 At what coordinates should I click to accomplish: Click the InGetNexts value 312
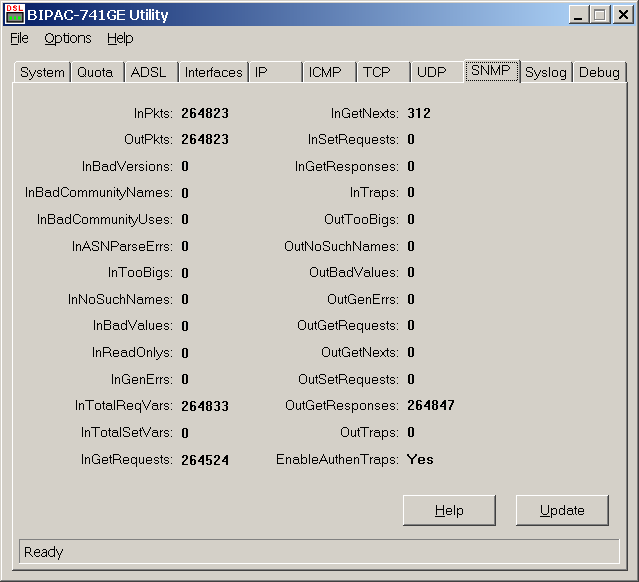click(419, 113)
